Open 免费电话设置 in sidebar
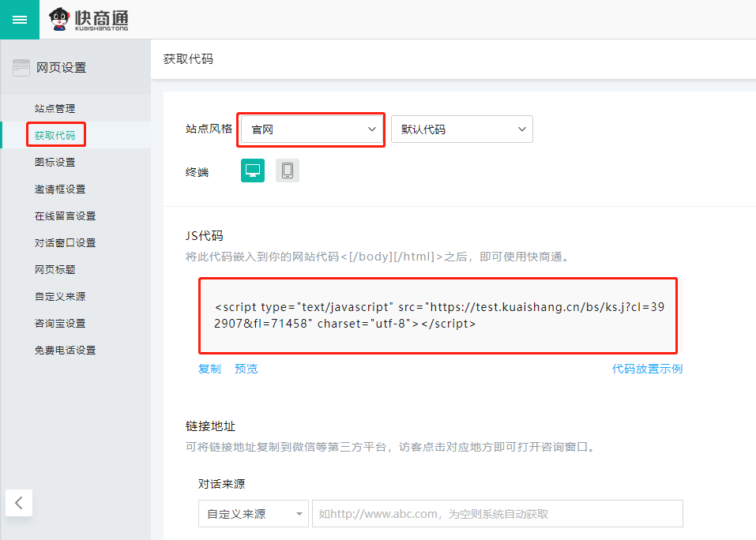The height and width of the screenshot is (540, 756). 65,351
